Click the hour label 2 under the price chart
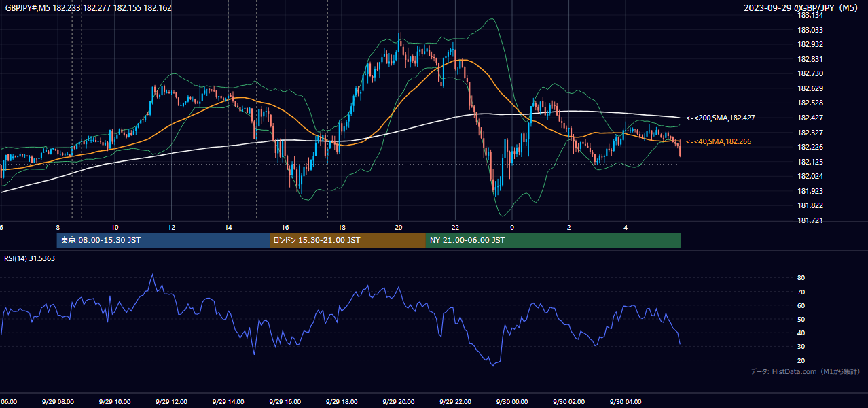The width and height of the screenshot is (868, 408). click(x=569, y=227)
